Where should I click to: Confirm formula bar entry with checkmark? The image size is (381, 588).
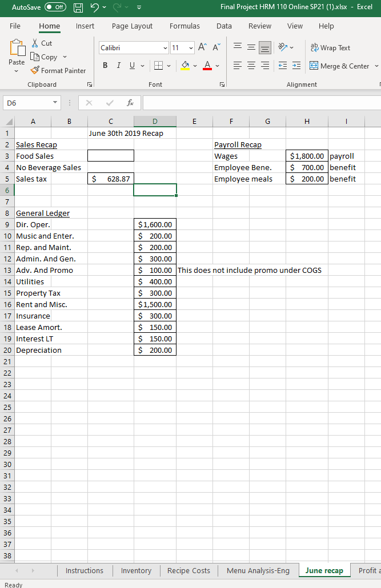[x=110, y=103]
